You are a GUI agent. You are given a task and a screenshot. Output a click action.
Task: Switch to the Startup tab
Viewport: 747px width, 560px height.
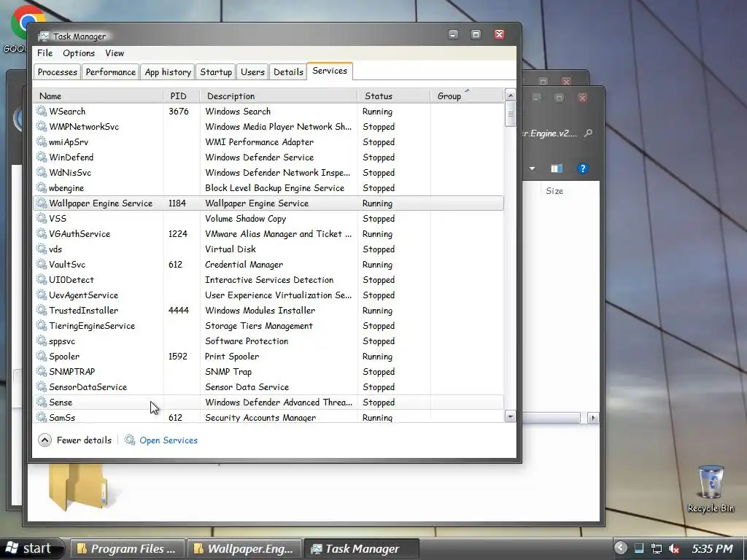coord(216,72)
